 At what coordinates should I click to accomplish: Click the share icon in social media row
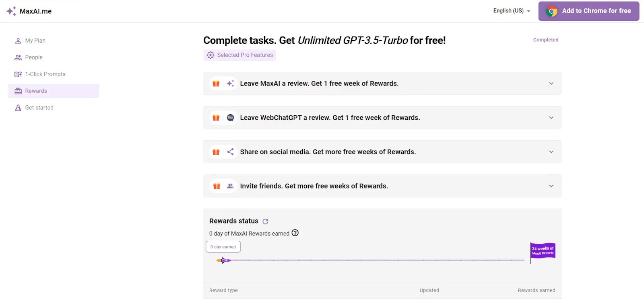tap(230, 152)
